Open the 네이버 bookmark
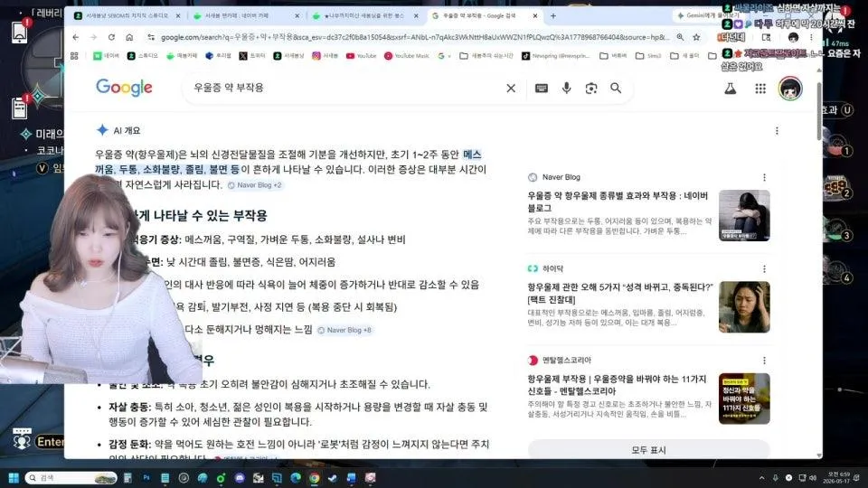Image resolution: width=868 pixels, height=488 pixels. (x=107, y=56)
